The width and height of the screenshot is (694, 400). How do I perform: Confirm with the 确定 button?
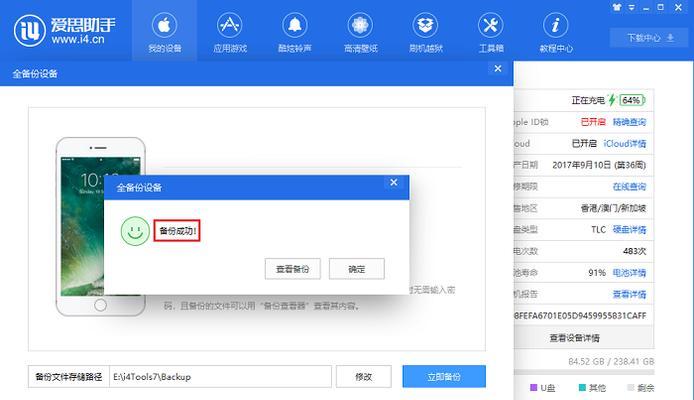pos(356,269)
